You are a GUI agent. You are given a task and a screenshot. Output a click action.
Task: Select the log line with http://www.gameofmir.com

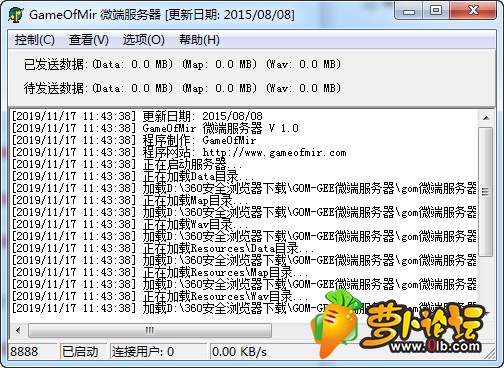(244, 153)
